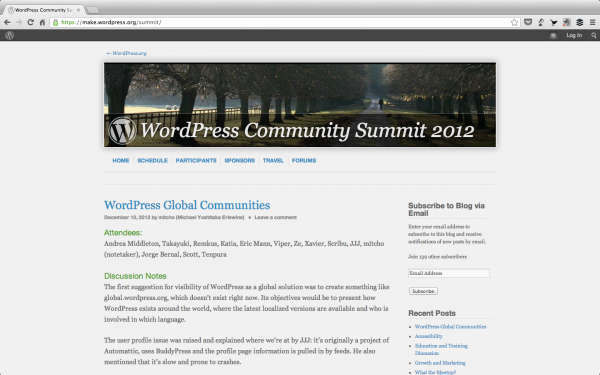Viewport: 600px width, 375px height.
Task: Click Log In in the admin bar
Action: coord(574,35)
